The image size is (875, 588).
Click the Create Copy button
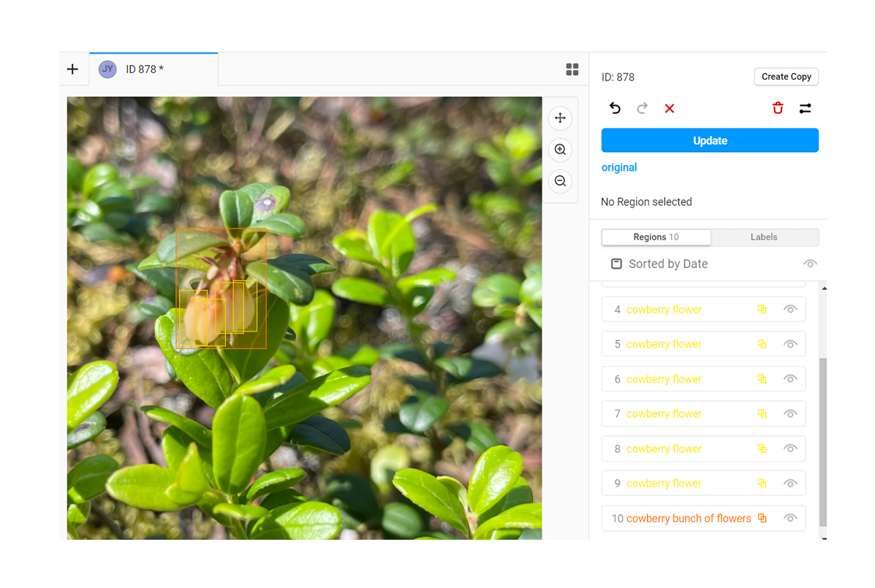pos(787,77)
